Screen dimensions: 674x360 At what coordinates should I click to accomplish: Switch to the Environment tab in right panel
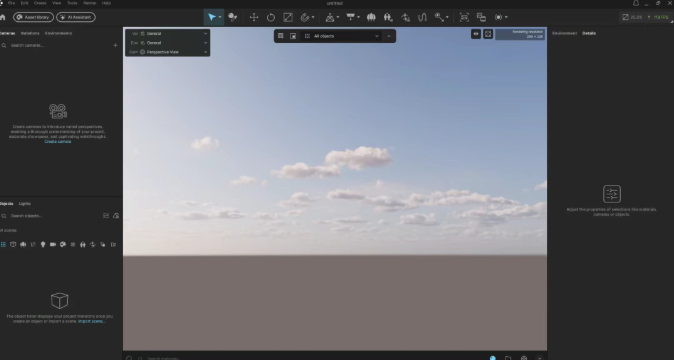(x=564, y=33)
